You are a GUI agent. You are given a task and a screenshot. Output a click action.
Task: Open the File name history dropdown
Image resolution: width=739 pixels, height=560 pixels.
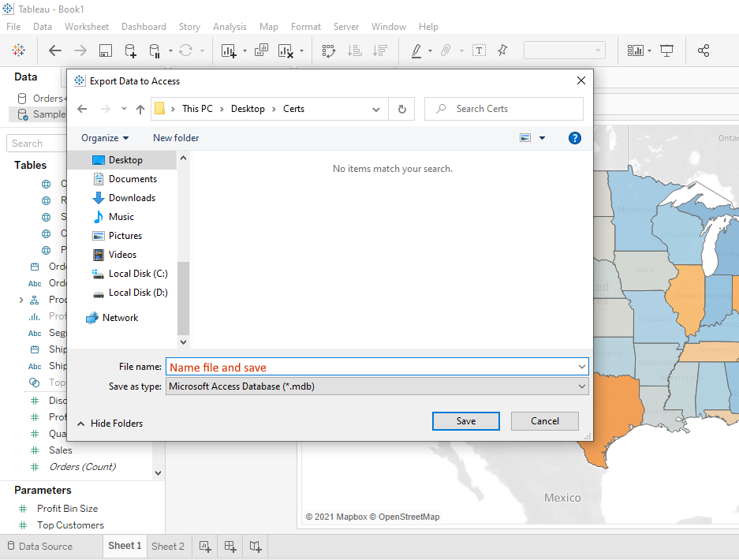tap(582, 367)
